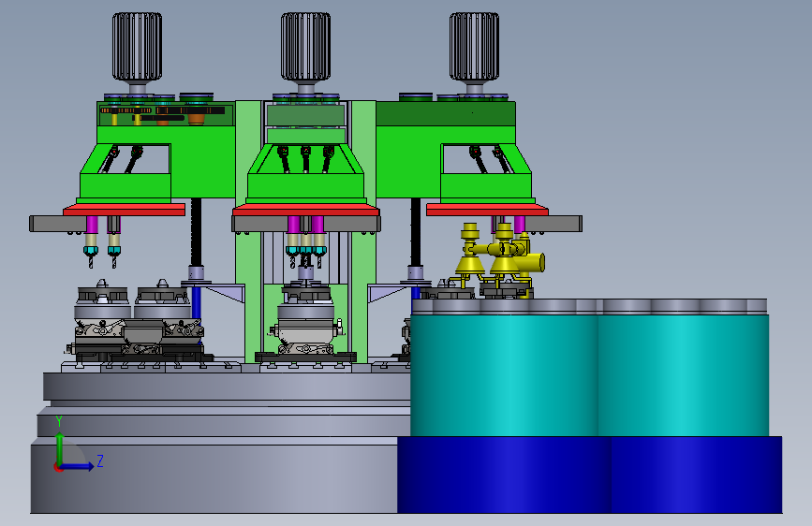Click the left dark blue base block
Viewport: 812px width, 526px height.
(x=504, y=475)
